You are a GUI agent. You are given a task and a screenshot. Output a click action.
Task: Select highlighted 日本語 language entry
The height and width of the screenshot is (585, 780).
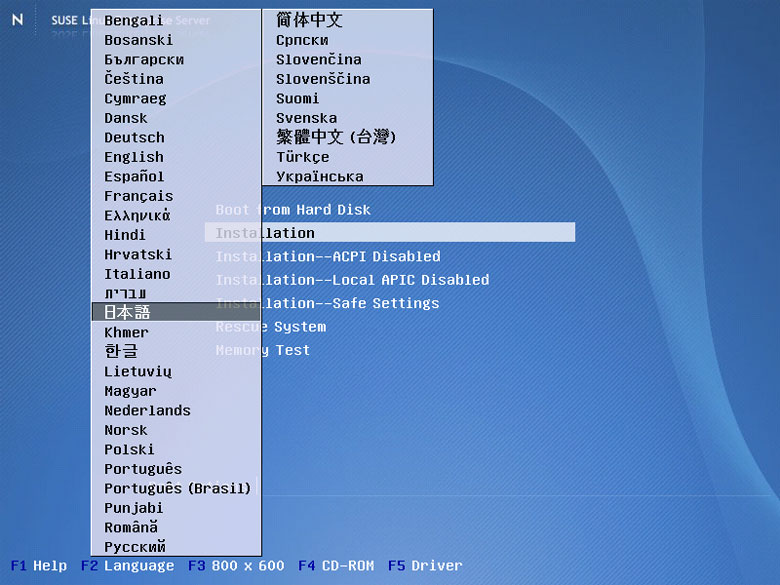tap(176, 312)
